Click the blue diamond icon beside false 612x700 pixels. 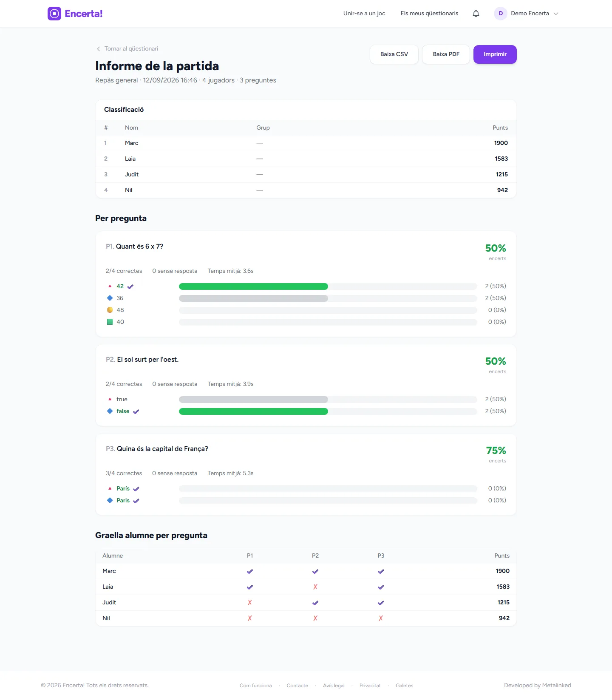click(110, 411)
